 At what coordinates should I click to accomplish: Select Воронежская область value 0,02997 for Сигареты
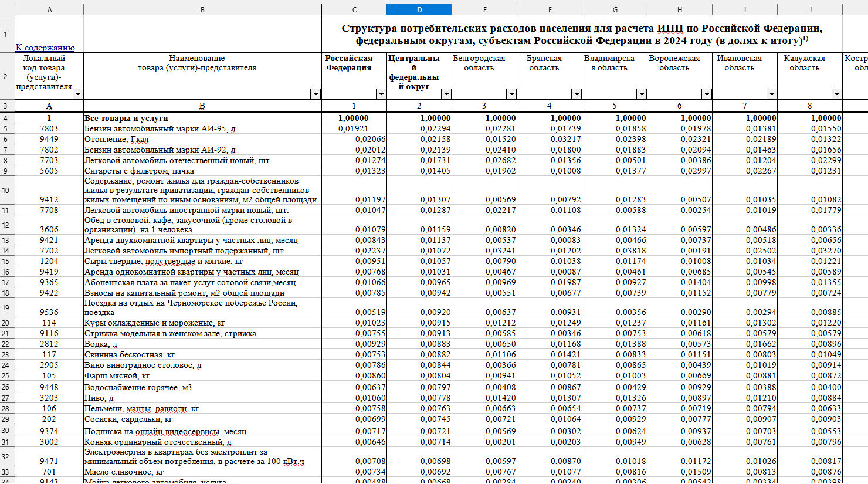pyautogui.click(x=680, y=171)
